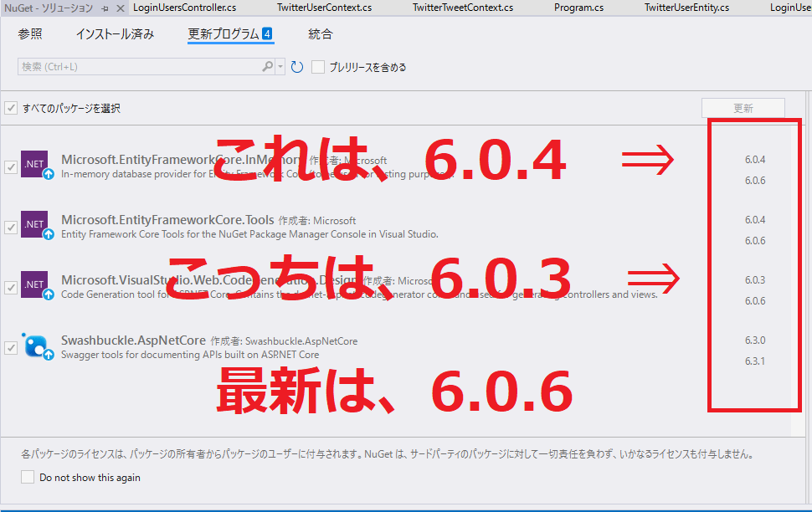812x512 pixels.
Task: Open the Consolidate (統合) tab
Action: [320, 34]
